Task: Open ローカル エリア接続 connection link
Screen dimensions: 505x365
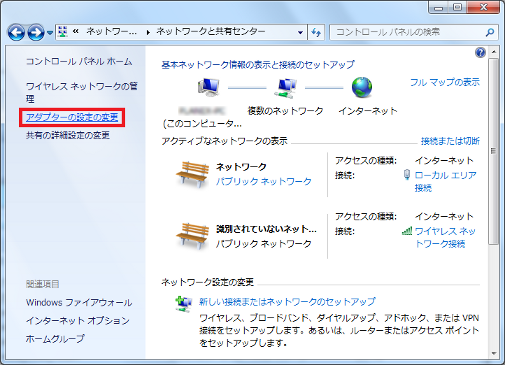Action: pyautogui.click(x=445, y=181)
